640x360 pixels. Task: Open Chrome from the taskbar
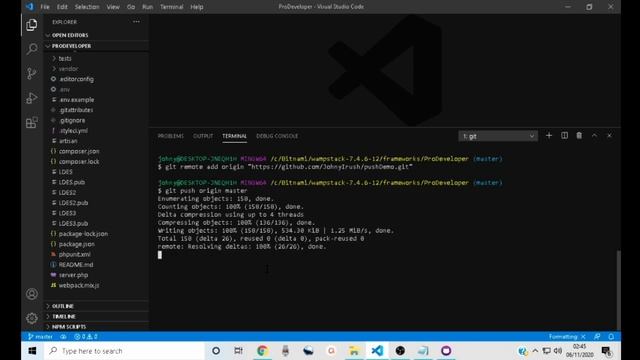coord(262,351)
